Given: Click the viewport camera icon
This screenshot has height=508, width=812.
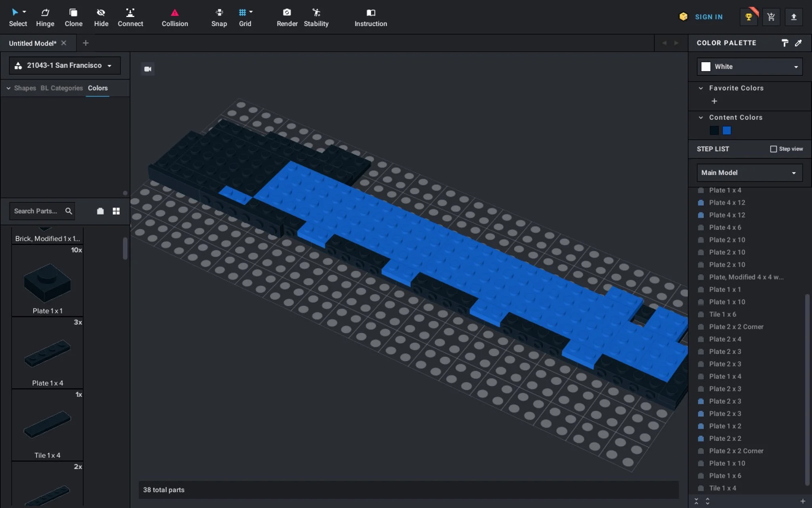Looking at the screenshot, I should tap(148, 69).
